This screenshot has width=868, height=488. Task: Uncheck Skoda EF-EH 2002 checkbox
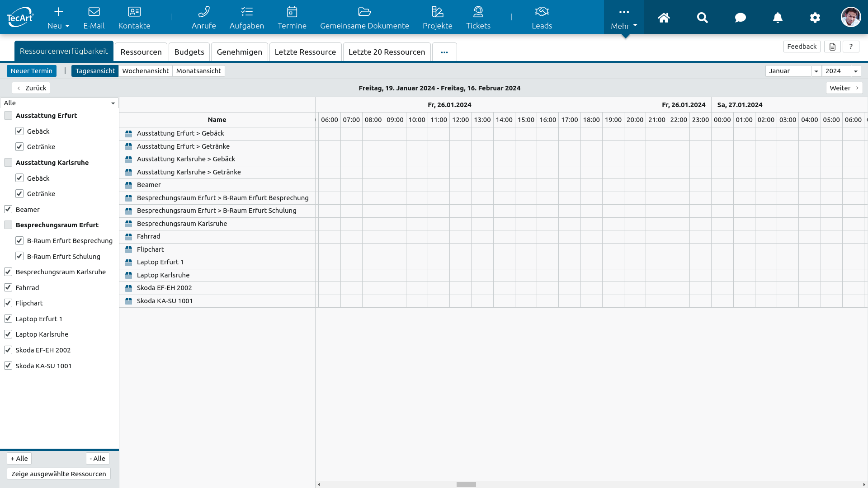tap(8, 350)
